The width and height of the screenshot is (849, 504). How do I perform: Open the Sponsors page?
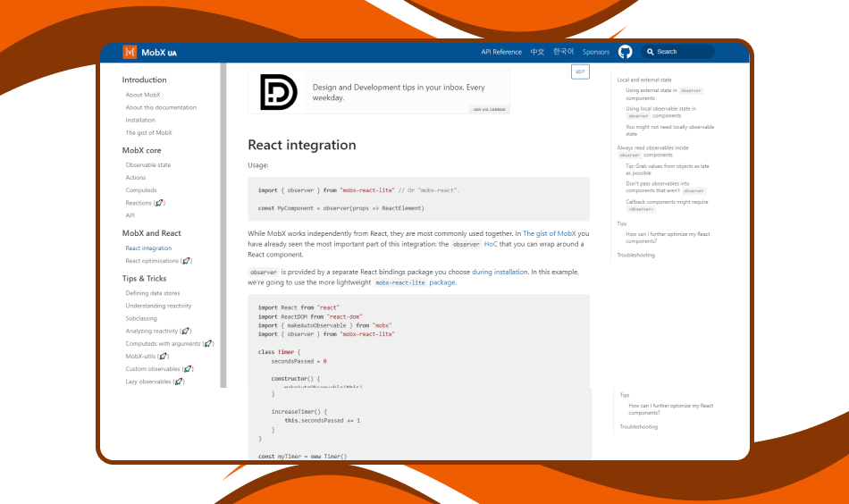(x=595, y=52)
